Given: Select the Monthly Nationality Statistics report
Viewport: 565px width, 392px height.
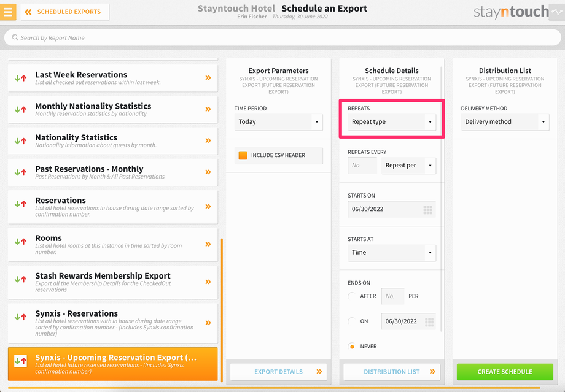Looking at the screenshot, I should pyautogui.click(x=113, y=109).
